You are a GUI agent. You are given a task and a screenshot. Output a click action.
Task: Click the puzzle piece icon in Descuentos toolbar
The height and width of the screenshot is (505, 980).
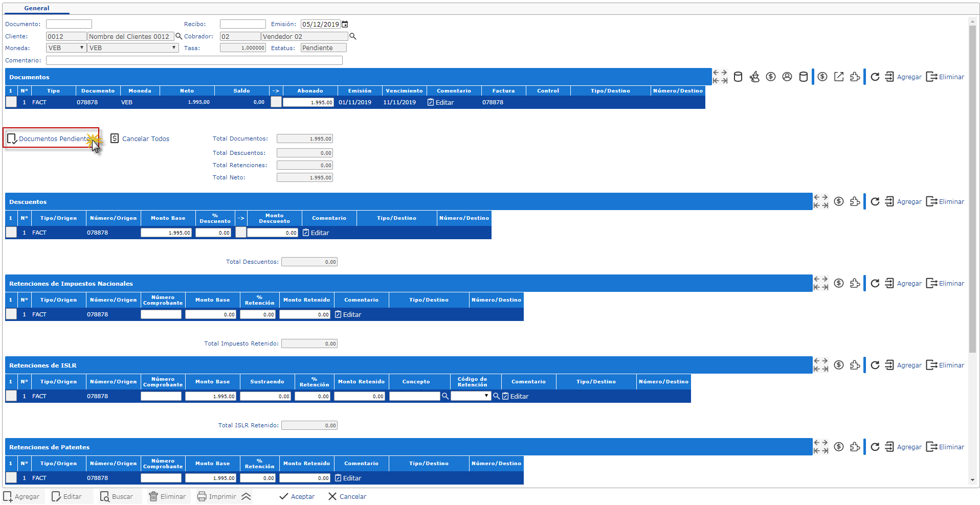[x=855, y=201]
